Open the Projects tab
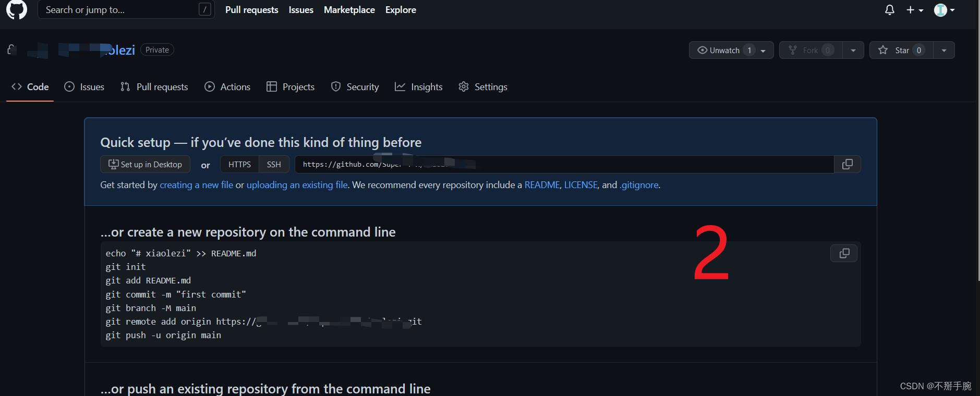Image resolution: width=980 pixels, height=396 pixels. click(x=291, y=87)
